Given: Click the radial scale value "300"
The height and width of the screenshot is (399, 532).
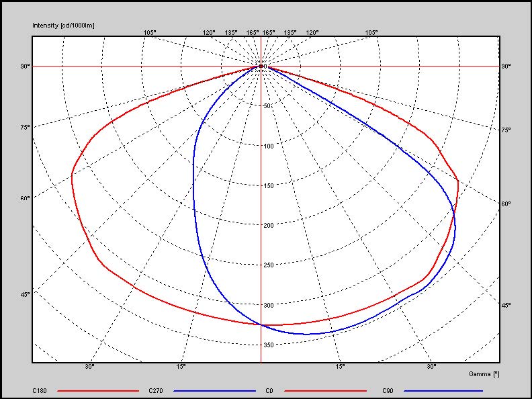Looking at the screenshot, I should [x=269, y=306].
